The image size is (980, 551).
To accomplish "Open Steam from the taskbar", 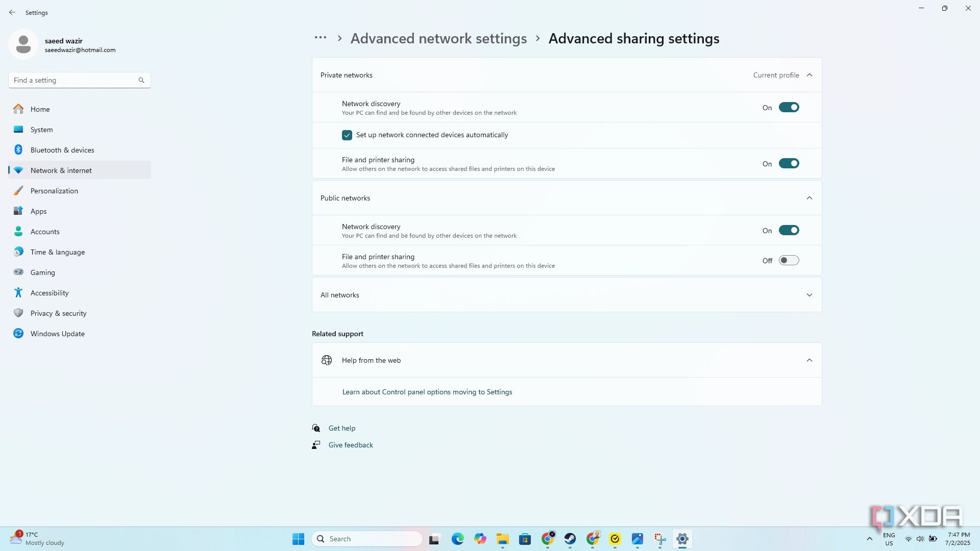I will click(570, 539).
